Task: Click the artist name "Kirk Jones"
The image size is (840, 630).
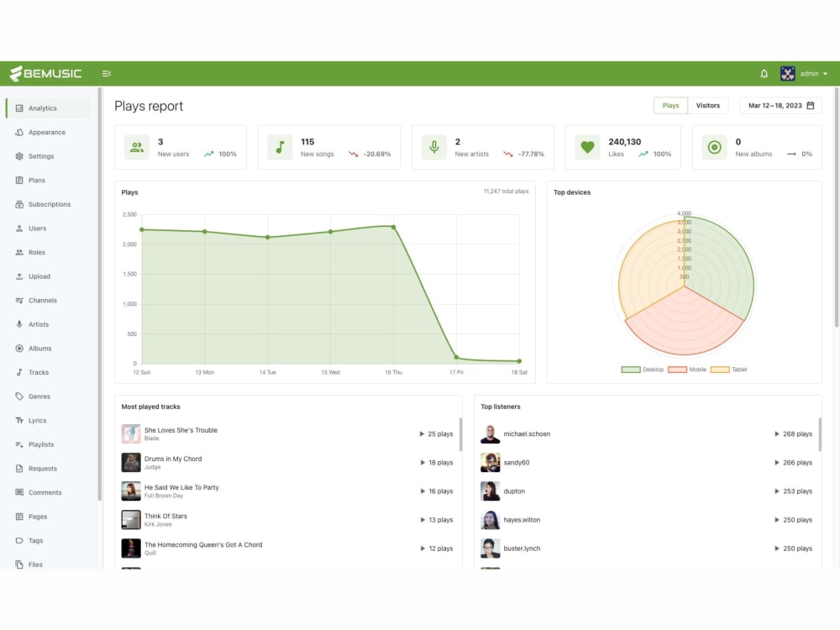Action: click(x=158, y=524)
